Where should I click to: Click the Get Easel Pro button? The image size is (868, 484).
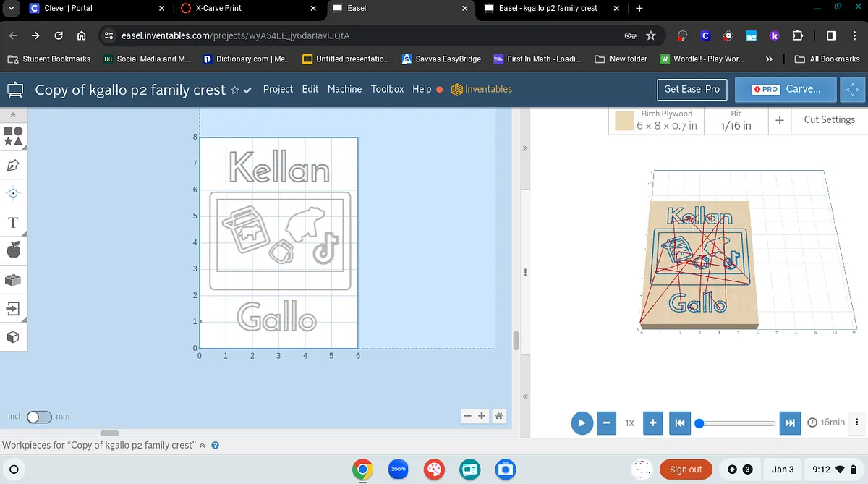point(692,89)
